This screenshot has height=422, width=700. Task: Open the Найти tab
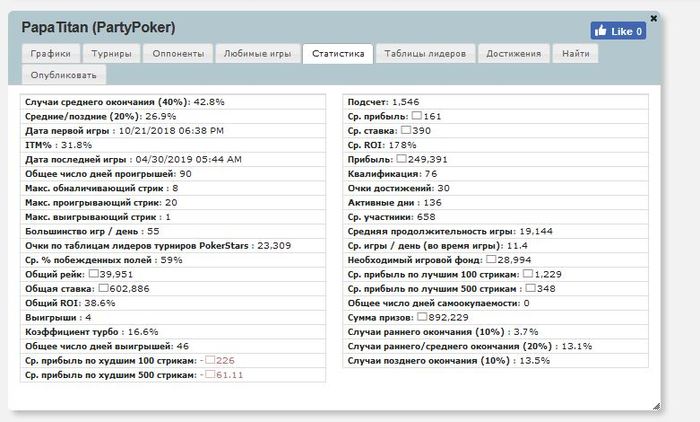575,54
